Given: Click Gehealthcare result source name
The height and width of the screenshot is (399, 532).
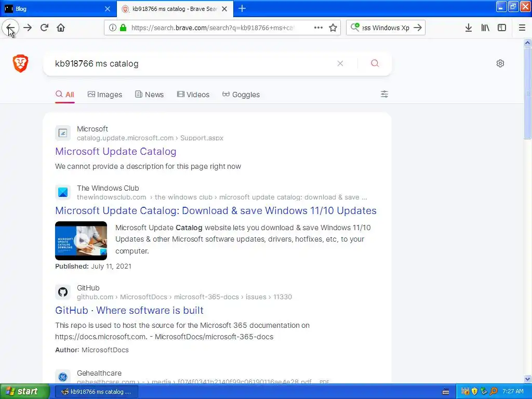Looking at the screenshot, I should pyautogui.click(x=99, y=373).
